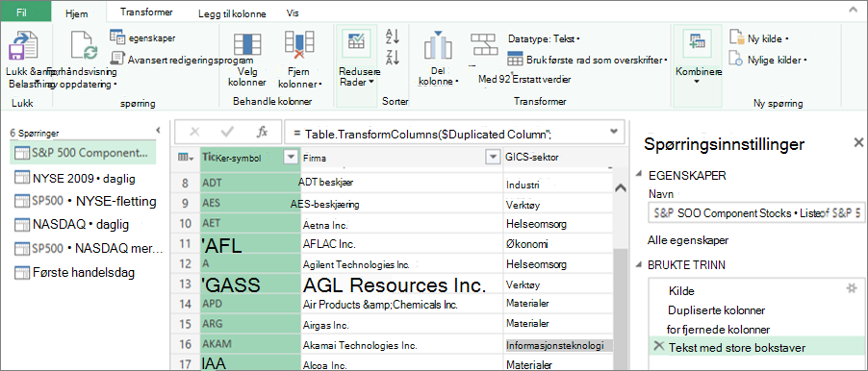The width and height of the screenshot is (868, 371).
Task: Select the Dupliserte kolonner step
Action: (x=716, y=310)
